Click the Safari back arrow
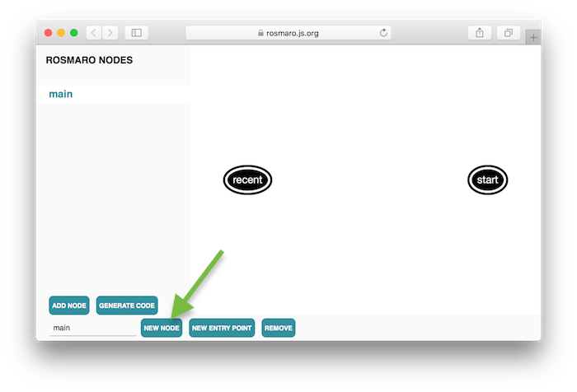The image size is (577, 392). [94, 33]
